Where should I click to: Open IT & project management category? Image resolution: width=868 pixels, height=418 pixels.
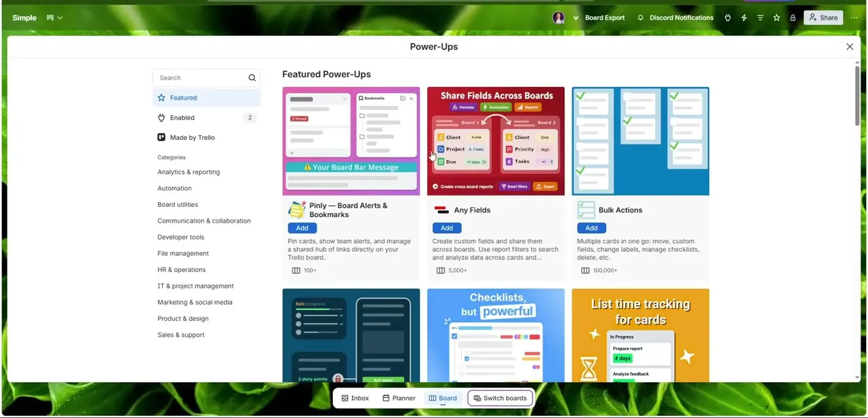pyautogui.click(x=195, y=286)
